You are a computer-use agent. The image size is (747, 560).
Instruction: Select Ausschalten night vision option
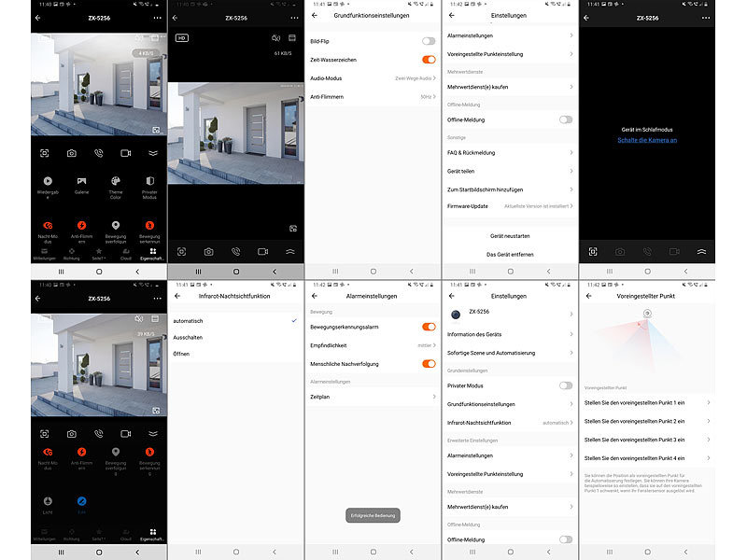235,337
